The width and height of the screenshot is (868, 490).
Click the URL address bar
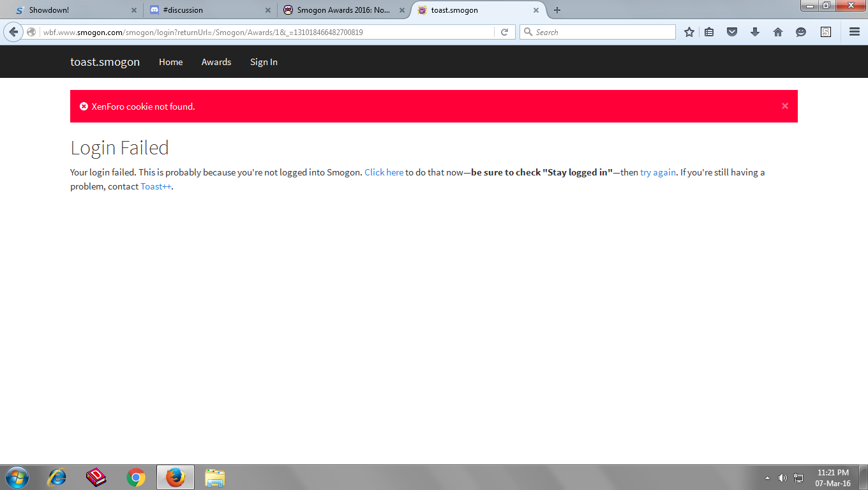point(268,32)
